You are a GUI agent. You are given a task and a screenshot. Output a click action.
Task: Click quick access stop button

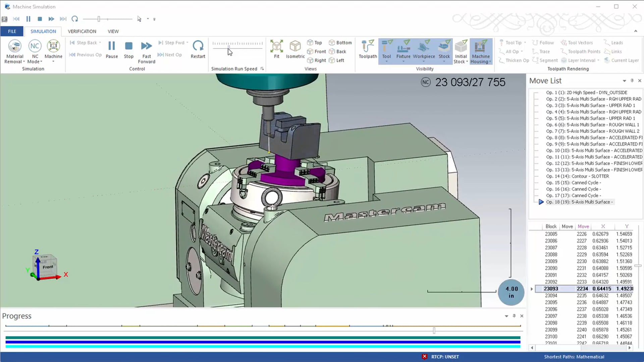[x=40, y=19]
